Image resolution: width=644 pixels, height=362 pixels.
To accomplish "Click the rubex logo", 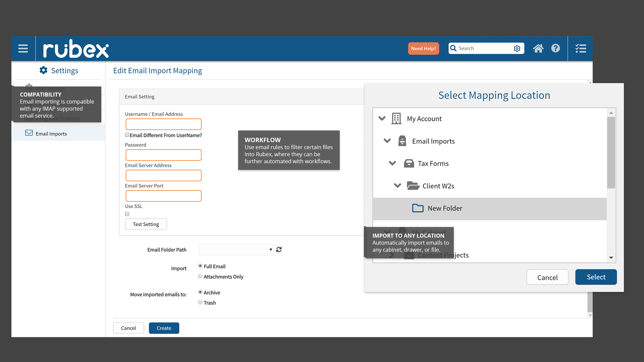I will click(76, 49).
